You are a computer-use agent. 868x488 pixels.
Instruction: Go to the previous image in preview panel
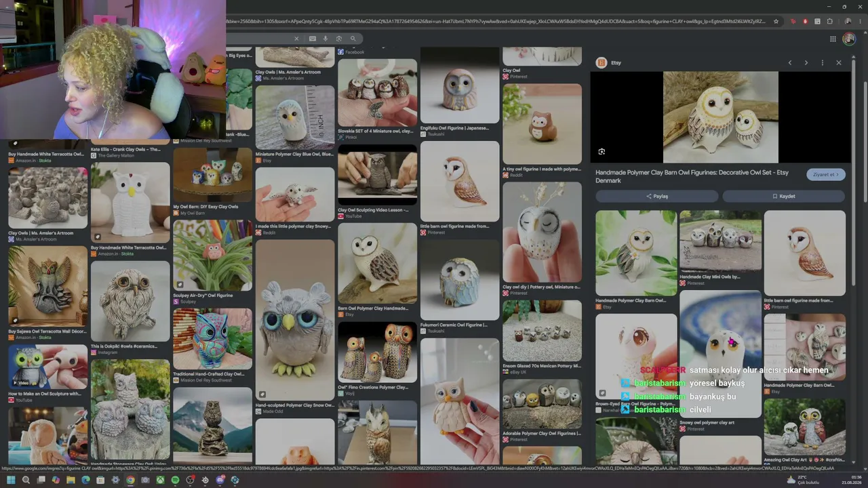click(790, 63)
